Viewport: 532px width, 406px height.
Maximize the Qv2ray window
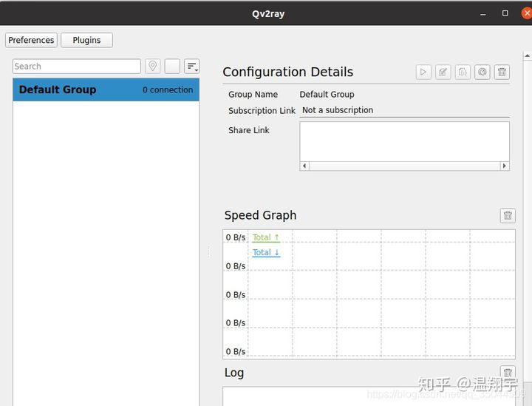point(505,13)
